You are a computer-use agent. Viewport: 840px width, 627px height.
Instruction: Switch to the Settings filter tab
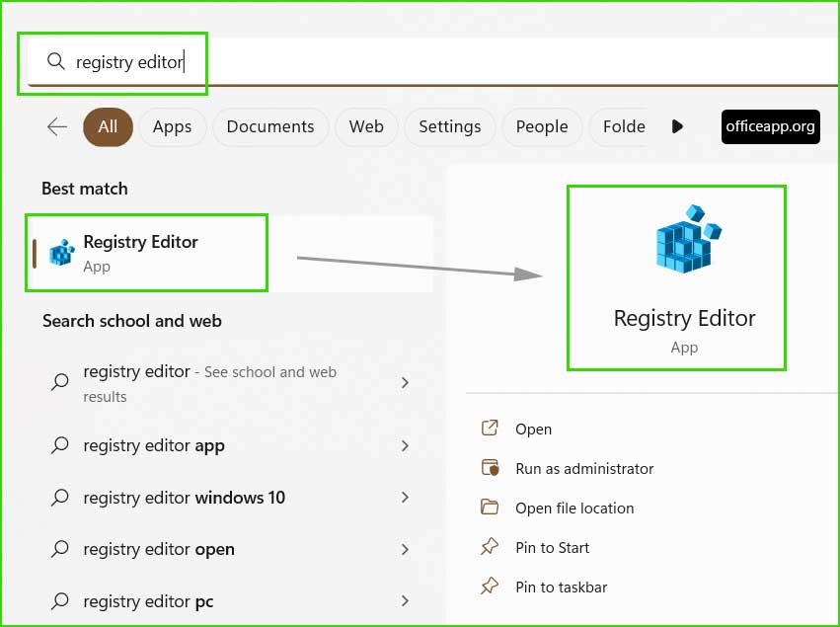coord(450,127)
